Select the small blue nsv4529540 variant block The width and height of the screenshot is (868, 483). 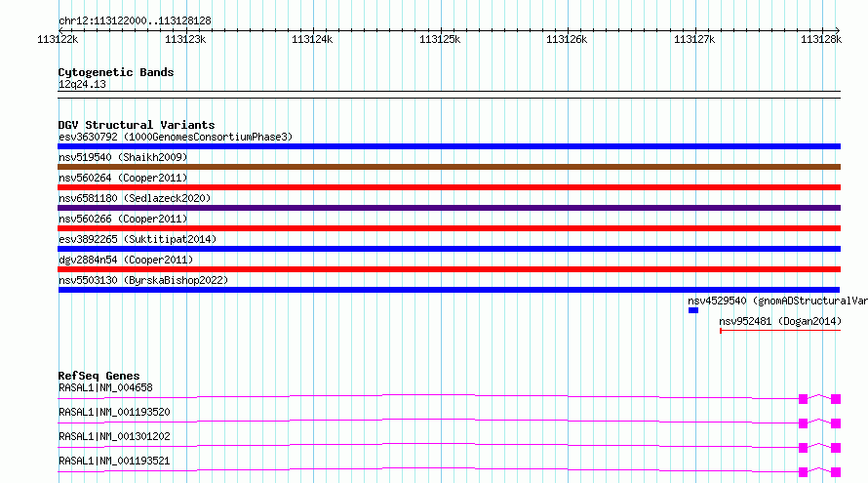tap(693, 310)
